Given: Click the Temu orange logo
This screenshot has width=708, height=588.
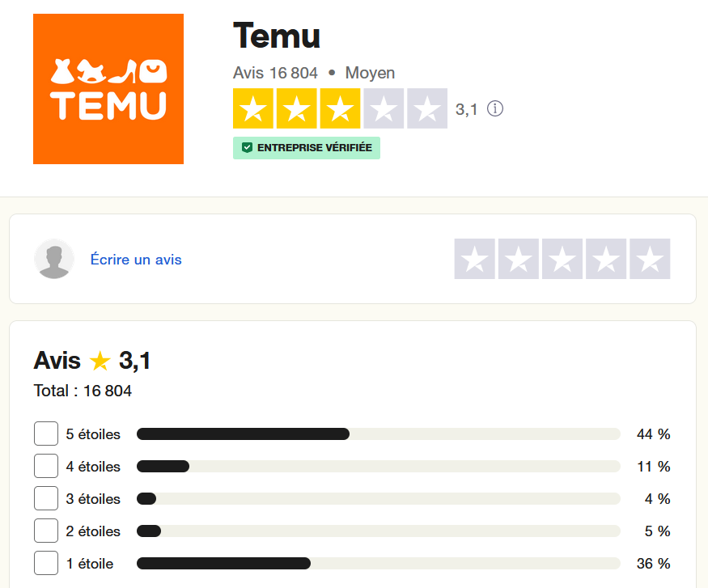Looking at the screenshot, I should point(108,89).
